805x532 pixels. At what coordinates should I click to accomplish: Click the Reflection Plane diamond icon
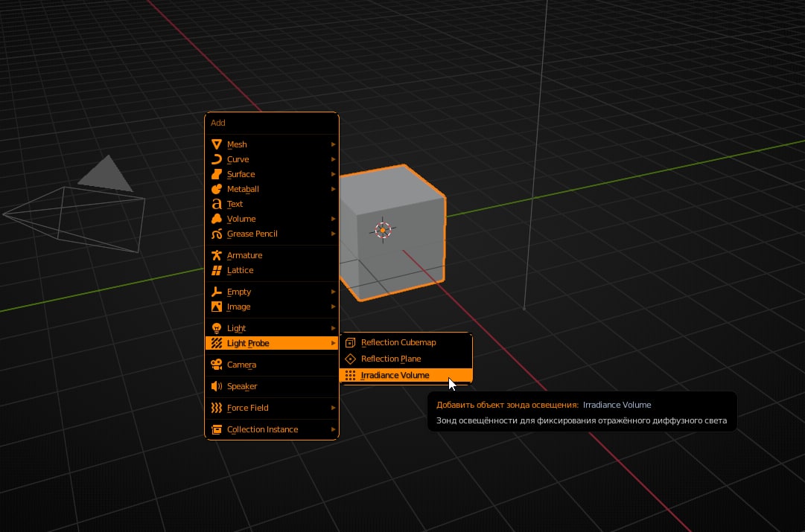tap(351, 359)
